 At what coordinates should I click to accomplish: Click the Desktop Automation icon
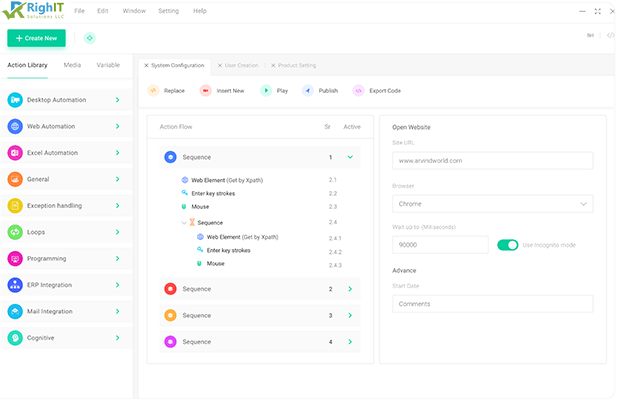pos(15,100)
